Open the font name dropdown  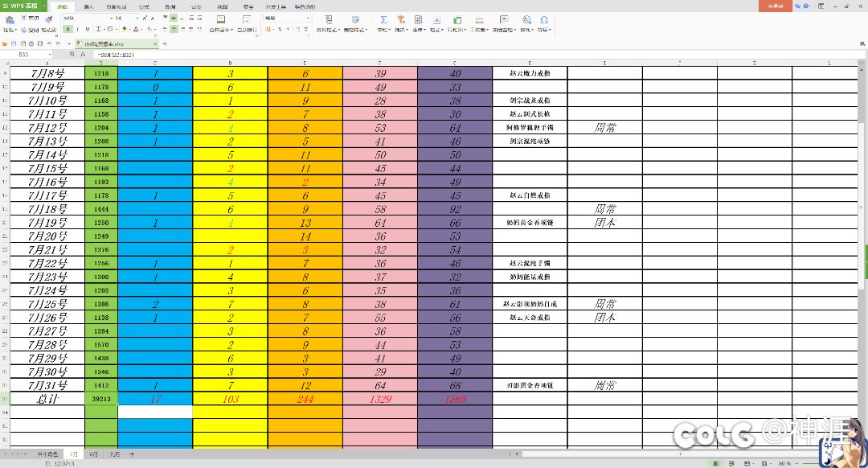111,18
